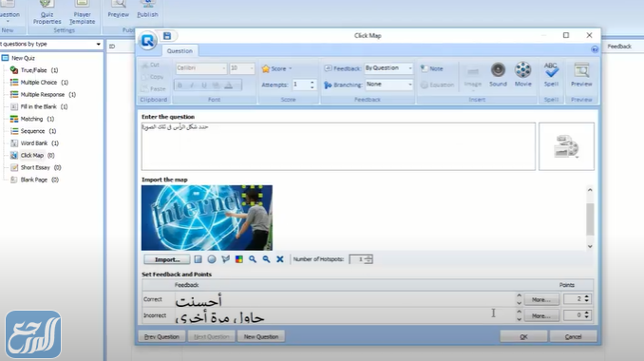The image size is (644, 361).
Task: Confirm the dialog with OK
Action: [x=523, y=336]
